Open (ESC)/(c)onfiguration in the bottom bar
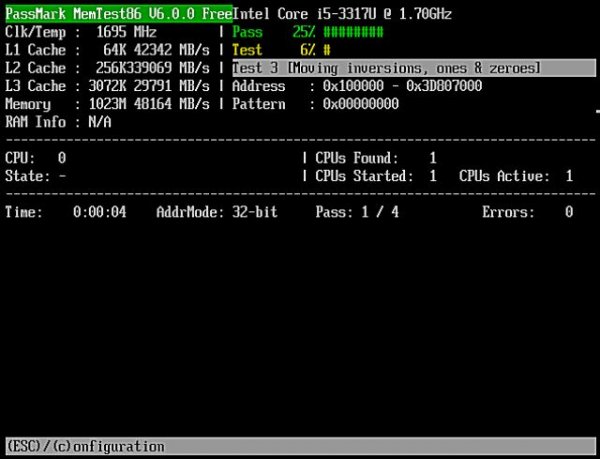Screen dimensions: 600x459 pyautogui.click(x=85, y=446)
